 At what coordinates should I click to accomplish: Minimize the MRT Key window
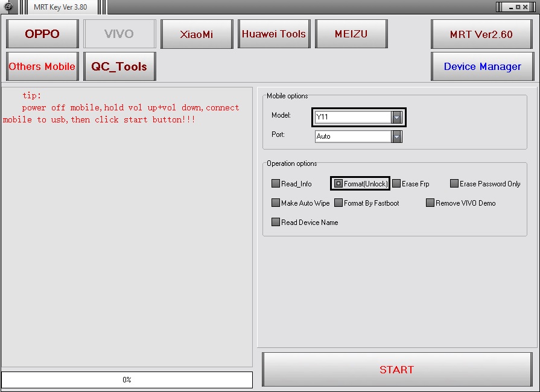tap(511, 7)
